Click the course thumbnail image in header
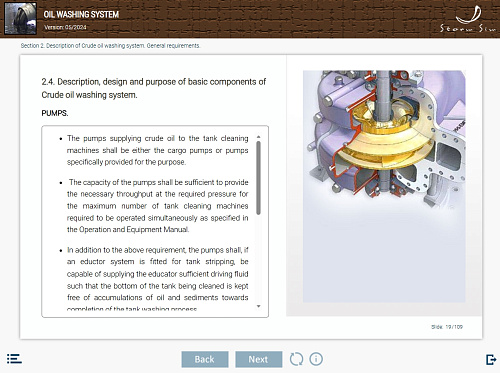Image resolution: width=500 pixels, height=373 pixels. 20,18
